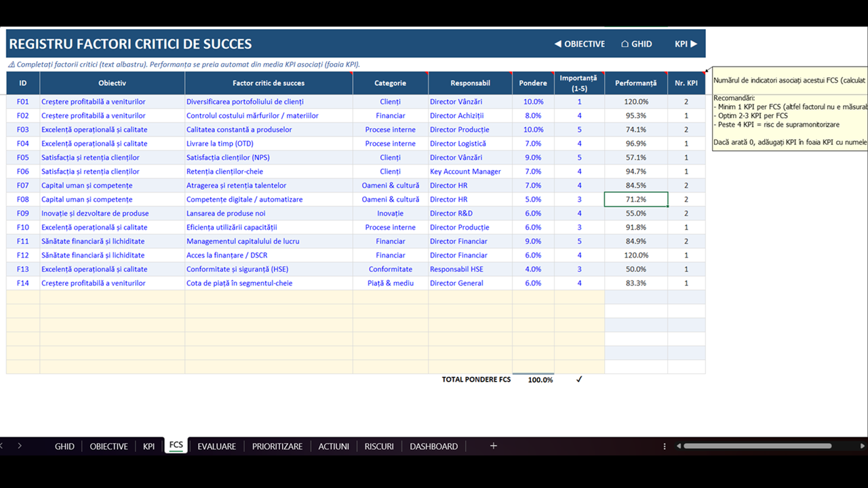868x488 pixels.
Task: Select cell Conformitate și siguranță (HSE)
Action: click(x=269, y=269)
